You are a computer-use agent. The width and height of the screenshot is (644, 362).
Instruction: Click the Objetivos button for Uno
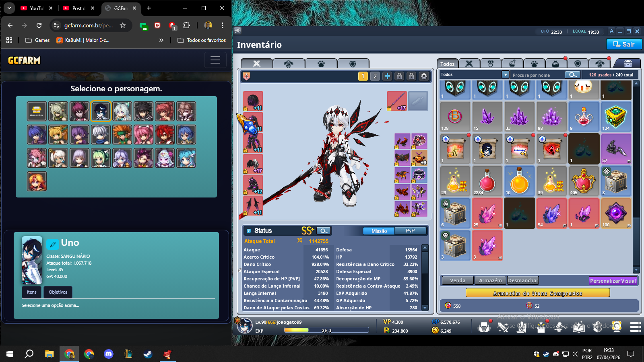(58, 292)
